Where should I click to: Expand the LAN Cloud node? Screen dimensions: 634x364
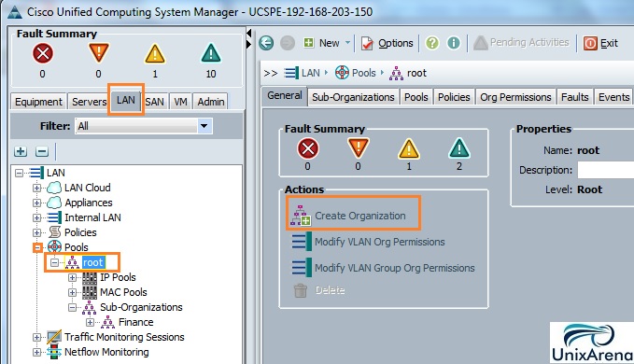coord(36,188)
